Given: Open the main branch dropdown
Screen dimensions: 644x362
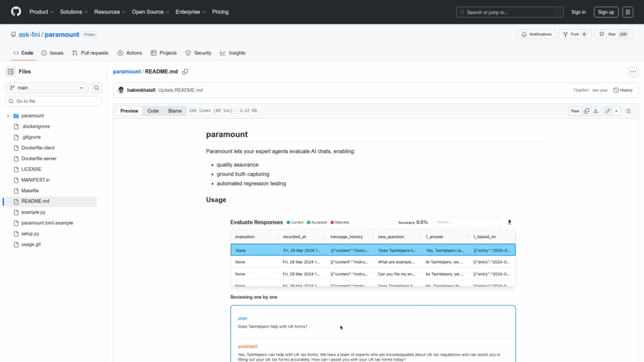Looking at the screenshot, I should (x=47, y=88).
